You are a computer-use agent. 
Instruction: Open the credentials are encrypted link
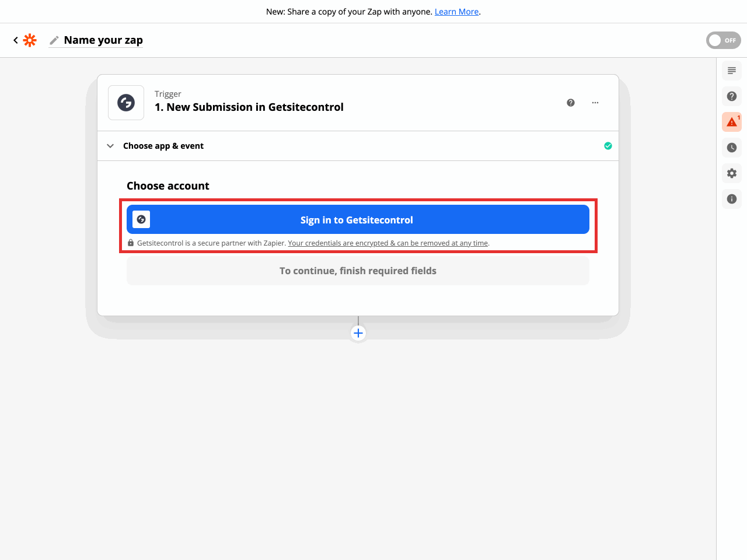[x=388, y=243]
